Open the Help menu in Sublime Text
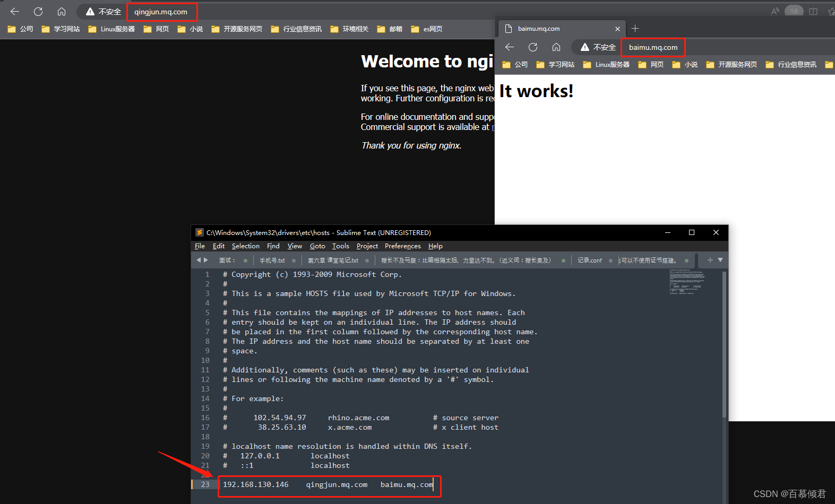 coord(435,246)
